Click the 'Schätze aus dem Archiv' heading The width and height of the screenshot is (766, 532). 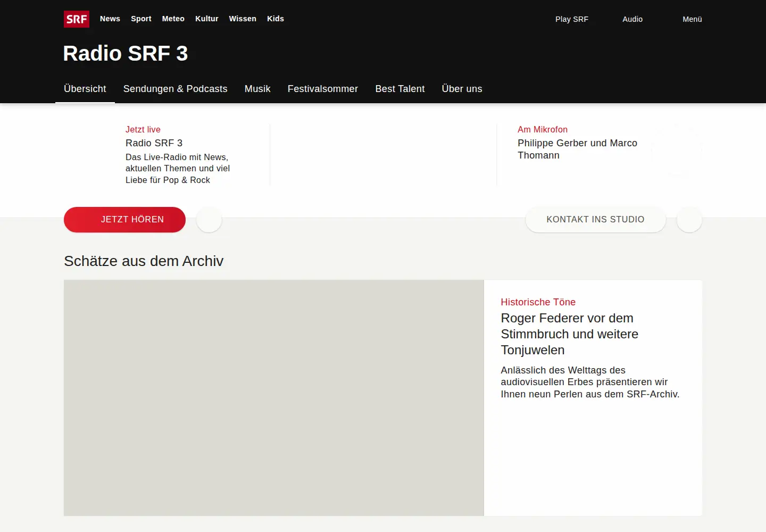(144, 261)
